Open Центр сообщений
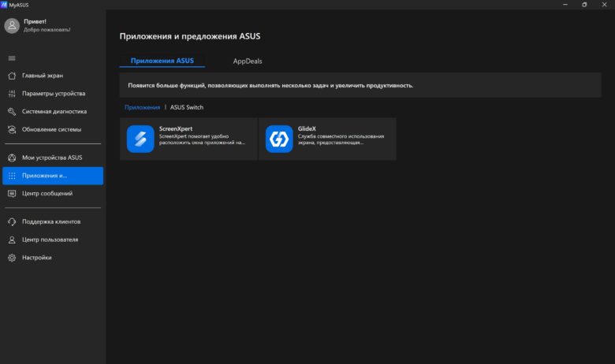 53,194
